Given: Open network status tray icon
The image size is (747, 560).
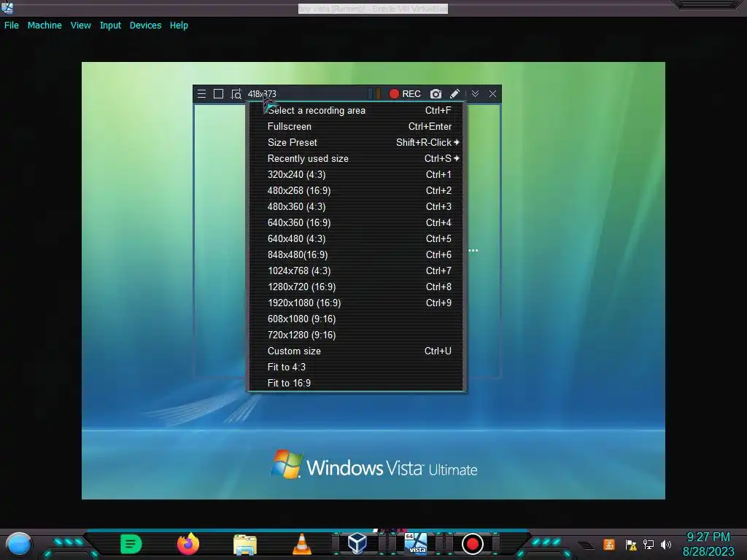Looking at the screenshot, I should [x=649, y=544].
